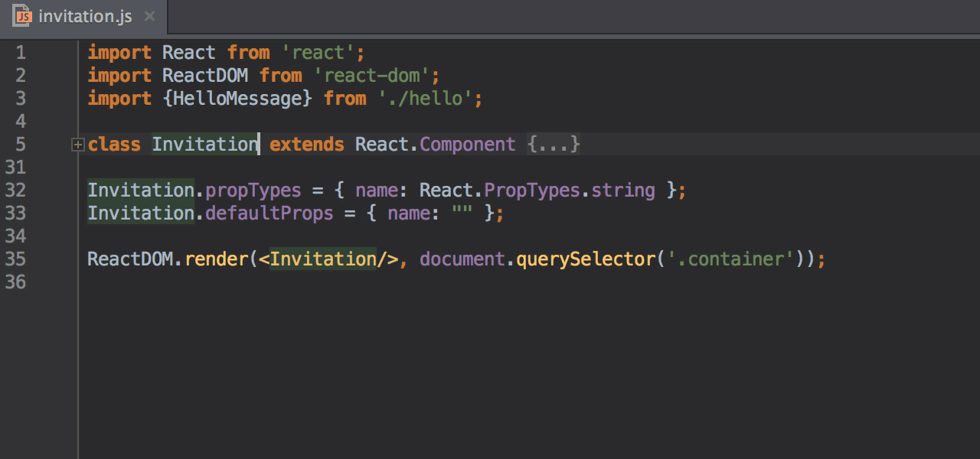
Task: Select the invitation.js editor tab
Action: point(85,16)
